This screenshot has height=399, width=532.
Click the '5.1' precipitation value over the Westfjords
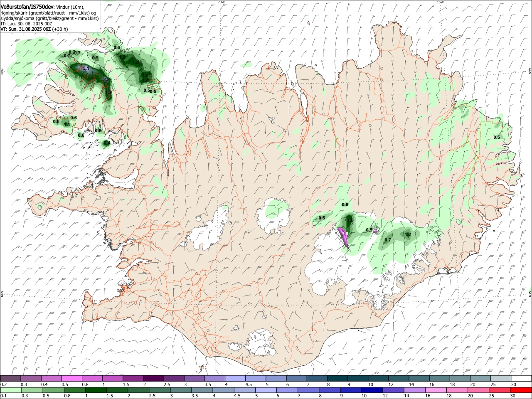(86, 68)
